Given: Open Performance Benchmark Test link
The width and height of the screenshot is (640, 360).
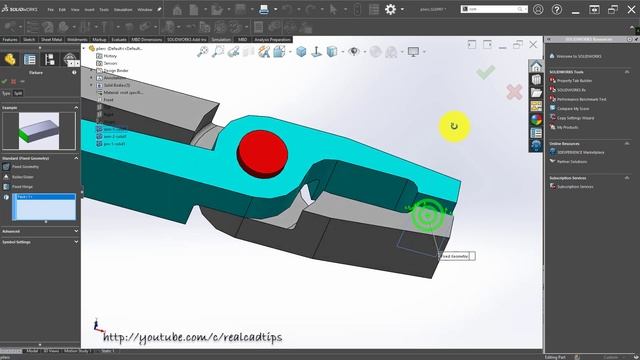Looking at the screenshot, I should coord(582,99).
